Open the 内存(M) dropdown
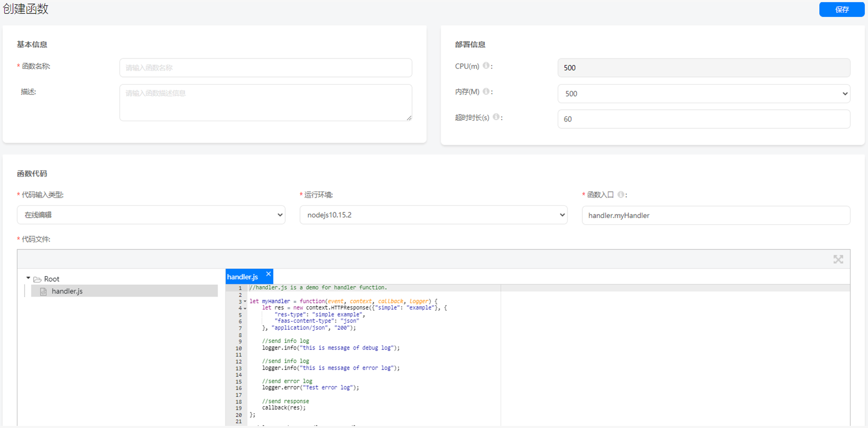Viewport: 868px width, 428px height. [704, 93]
